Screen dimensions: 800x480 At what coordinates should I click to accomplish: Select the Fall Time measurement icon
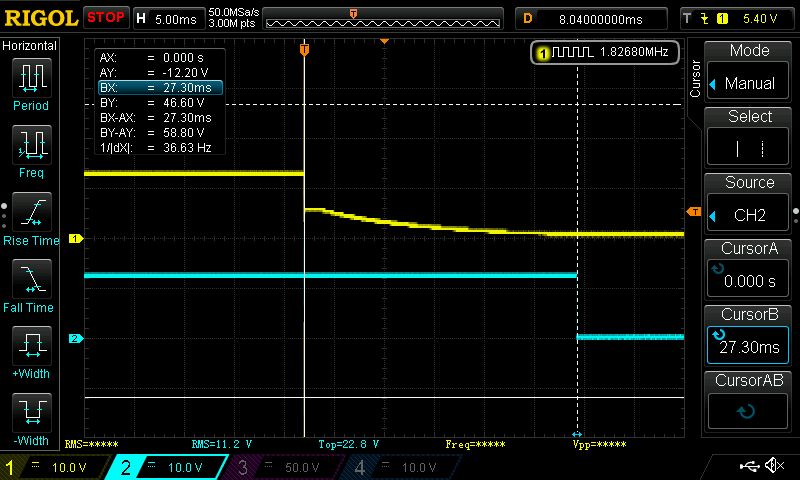pos(32,279)
